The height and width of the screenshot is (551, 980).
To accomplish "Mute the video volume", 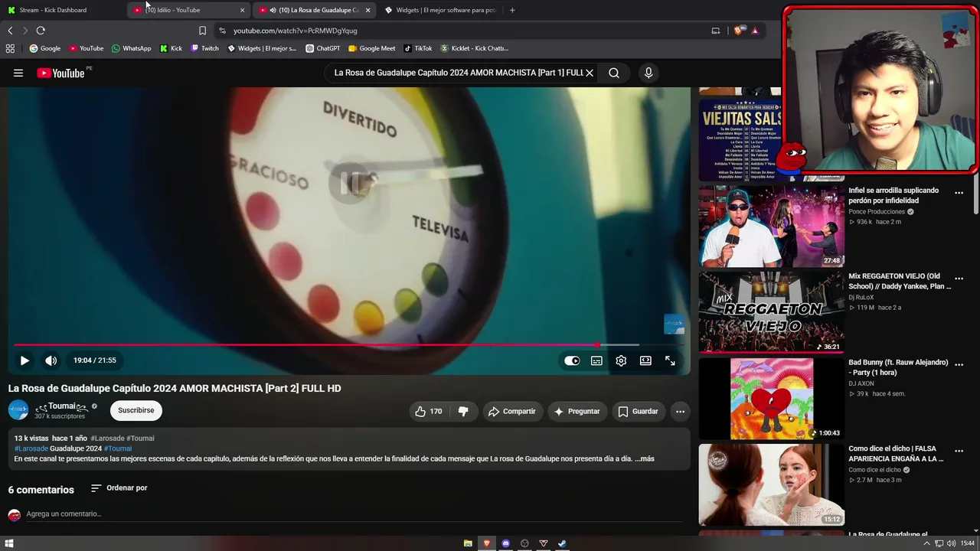I will [x=51, y=360].
